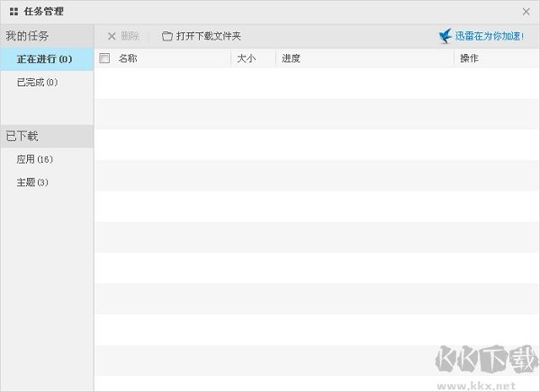This screenshot has height=392, width=540.
Task: Open the 应用 (16) downloaded list
Action: [x=47, y=159]
